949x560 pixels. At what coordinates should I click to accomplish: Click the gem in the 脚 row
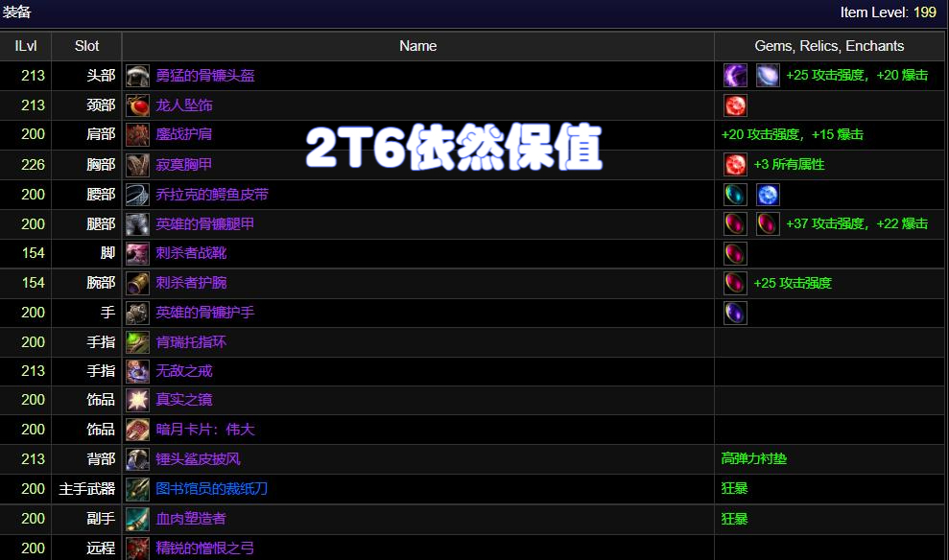(735, 253)
